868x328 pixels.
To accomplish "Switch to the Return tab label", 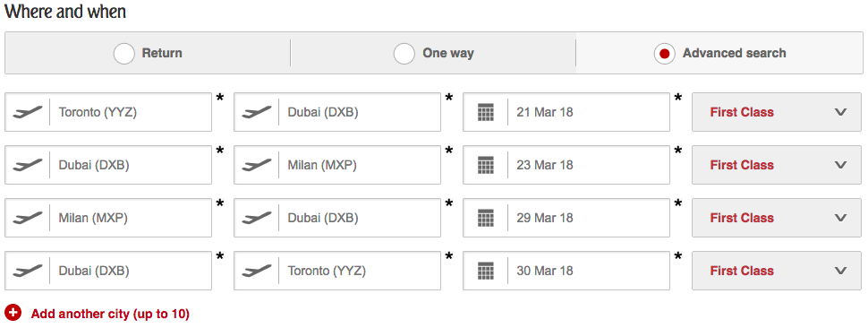I will pyautogui.click(x=162, y=53).
